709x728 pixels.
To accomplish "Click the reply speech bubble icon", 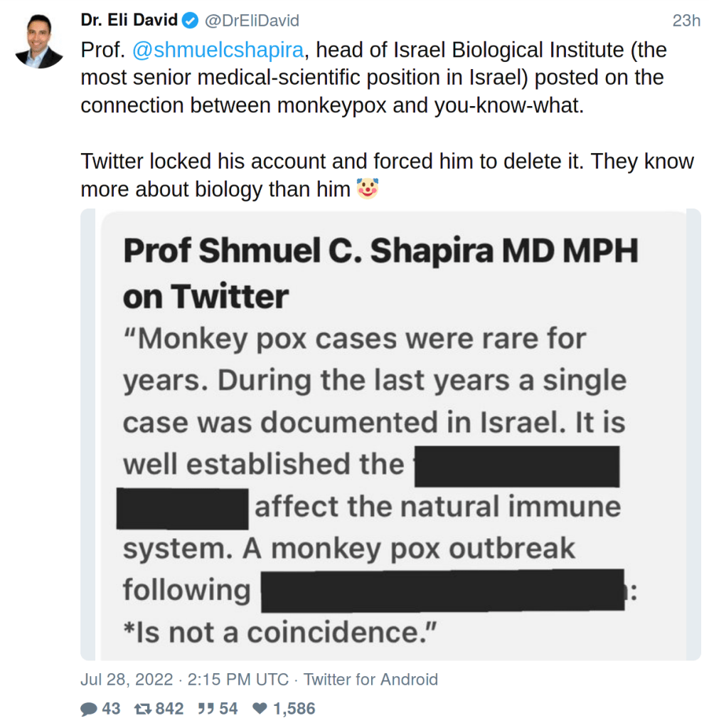I will click(89, 709).
